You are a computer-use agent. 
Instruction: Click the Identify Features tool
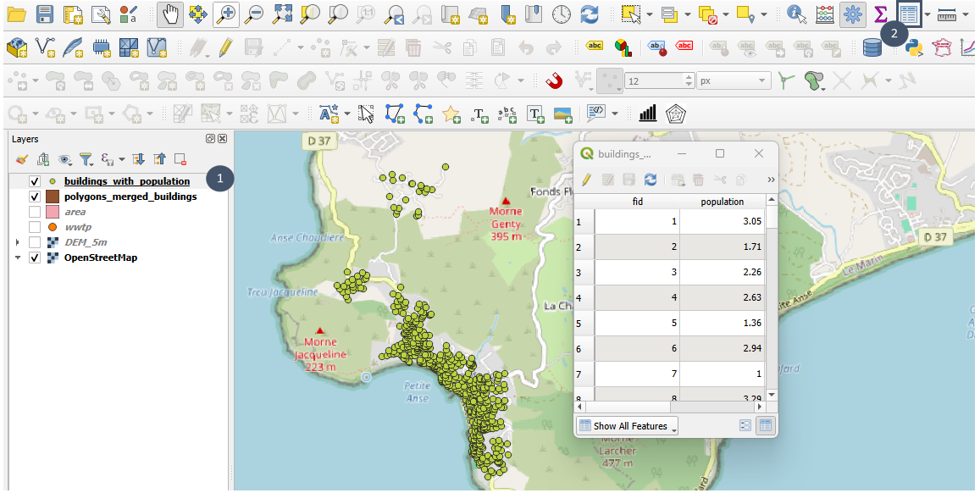(795, 14)
